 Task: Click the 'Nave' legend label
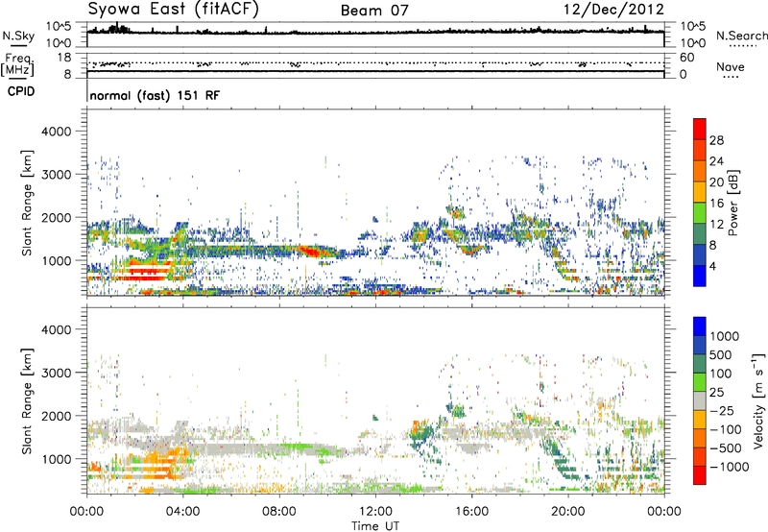click(731, 66)
